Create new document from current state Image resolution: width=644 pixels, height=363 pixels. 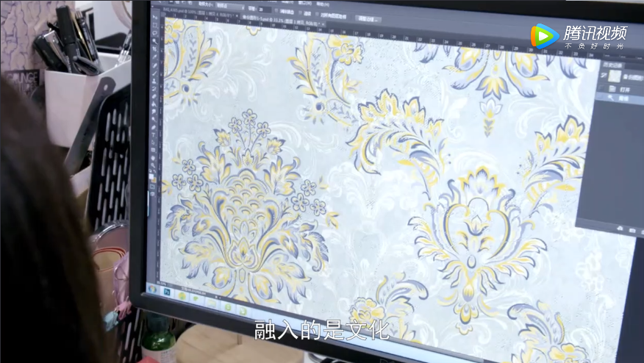coord(620,229)
